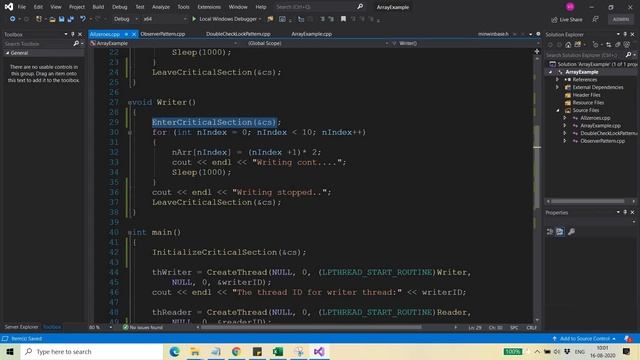
Task: Click the search magnifier in title bar
Action: tap(360, 7)
